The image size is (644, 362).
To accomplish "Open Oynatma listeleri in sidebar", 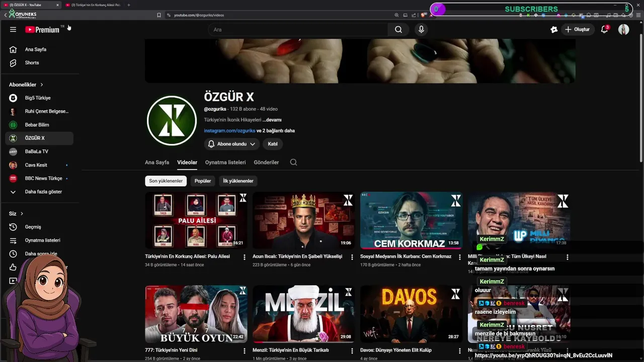I will 39,240.
